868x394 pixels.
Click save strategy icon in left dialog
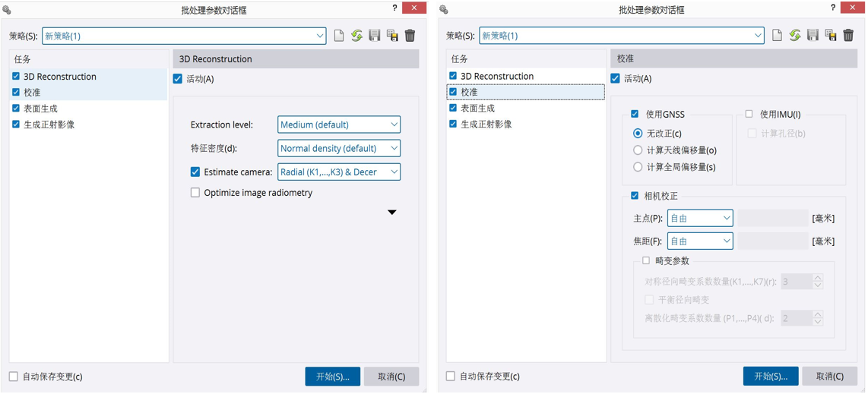click(375, 36)
